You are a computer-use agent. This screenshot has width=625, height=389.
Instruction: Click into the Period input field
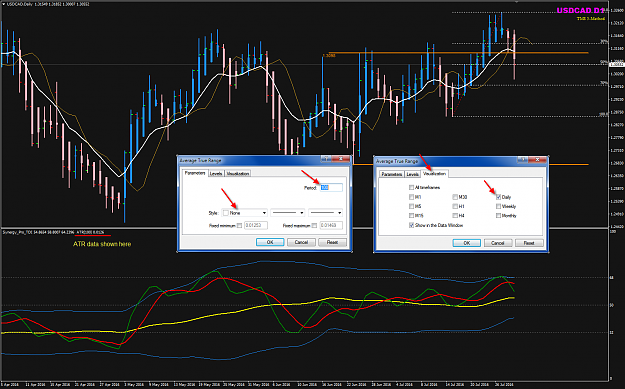point(331,187)
